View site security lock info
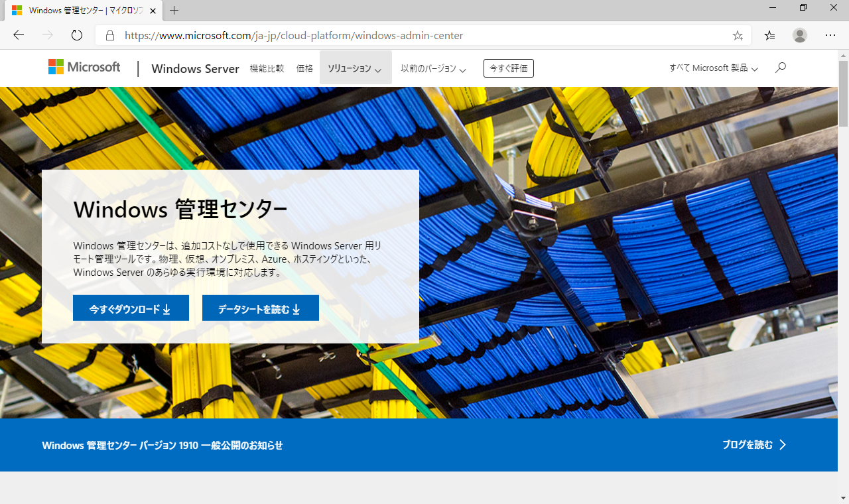The width and height of the screenshot is (849, 504). coord(110,36)
